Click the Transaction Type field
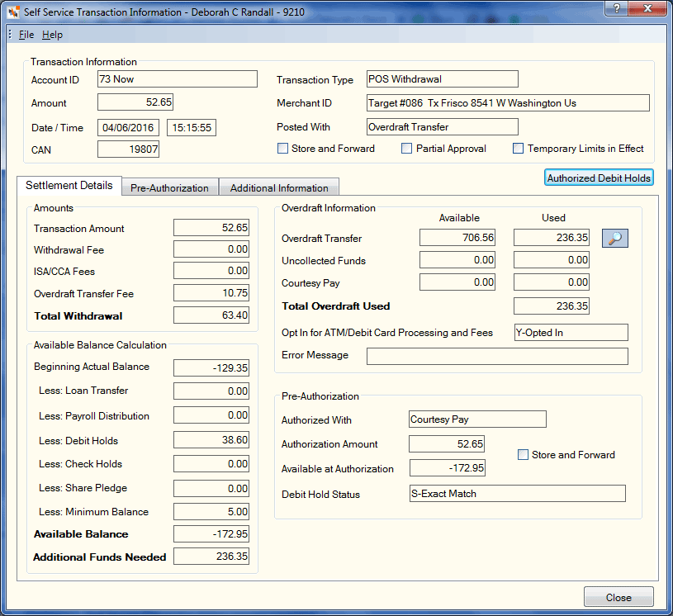Screen dimensions: 673x616 443,79
